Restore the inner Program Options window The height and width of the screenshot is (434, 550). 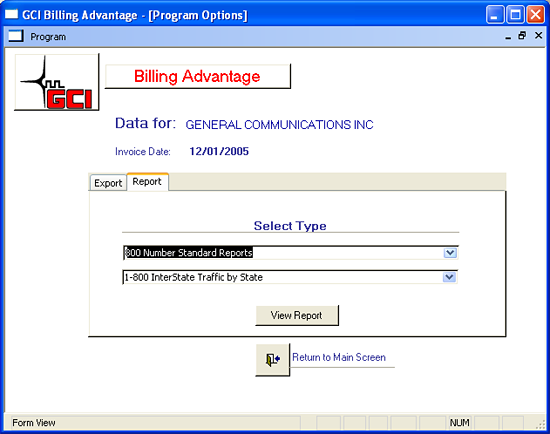[x=522, y=36]
